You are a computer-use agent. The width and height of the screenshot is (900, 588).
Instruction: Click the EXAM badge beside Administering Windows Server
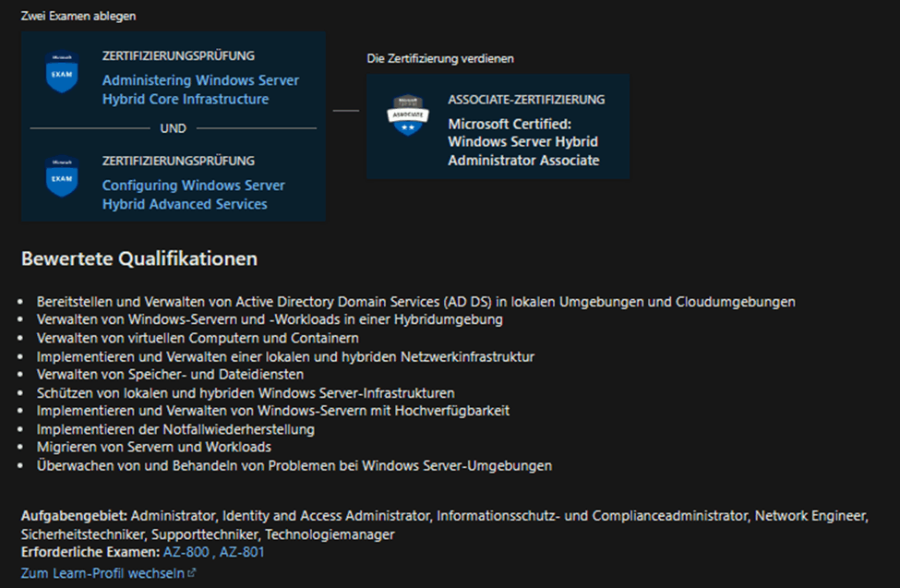click(62, 72)
